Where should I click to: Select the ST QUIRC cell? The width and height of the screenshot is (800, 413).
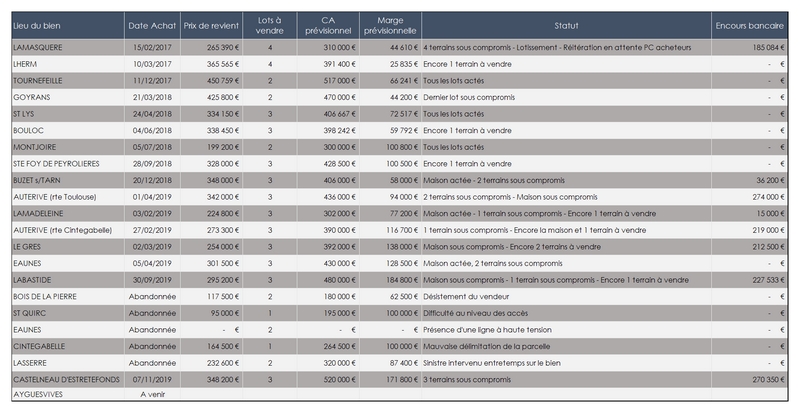pos(68,313)
